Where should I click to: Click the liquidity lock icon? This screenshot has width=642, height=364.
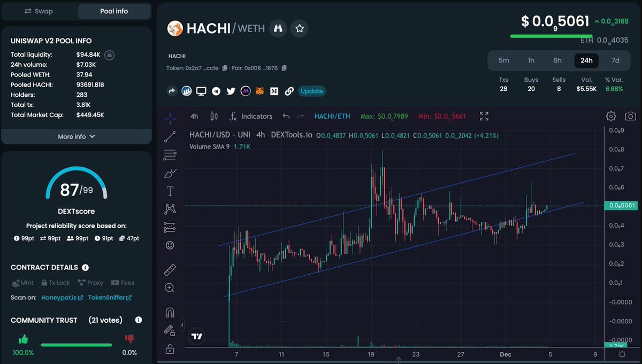[109, 55]
